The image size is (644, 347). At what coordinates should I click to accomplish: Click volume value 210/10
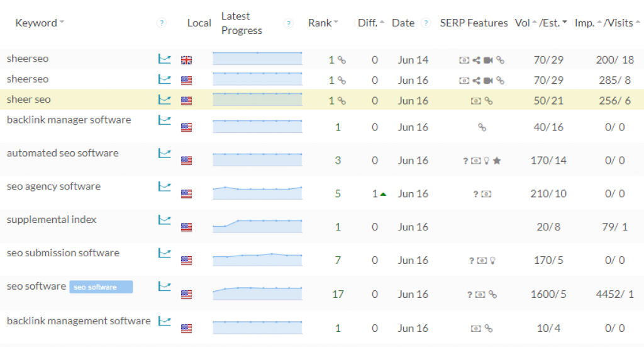[x=548, y=193]
